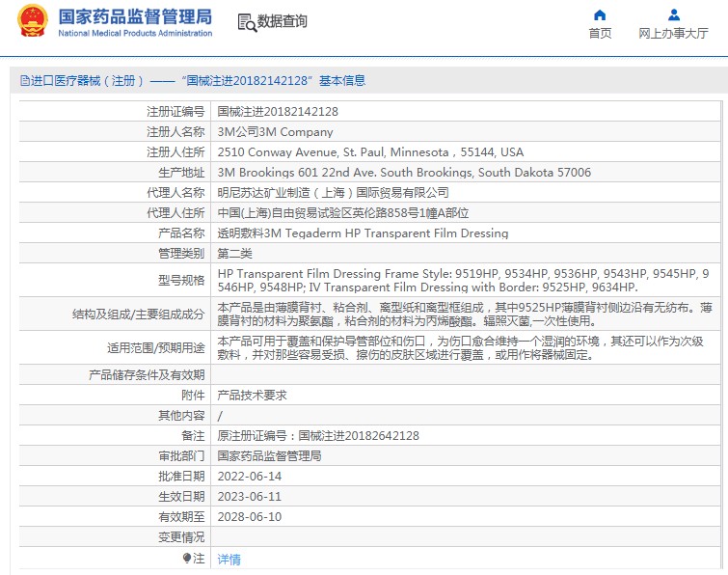Open the 详情 details link
Viewport: 728px width, 575px height.
point(229,560)
